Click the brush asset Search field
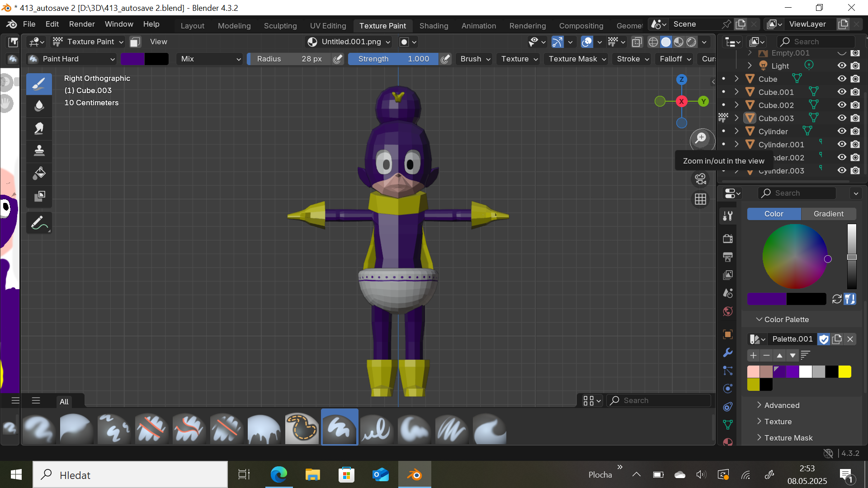The width and height of the screenshot is (868, 488). pos(659,400)
